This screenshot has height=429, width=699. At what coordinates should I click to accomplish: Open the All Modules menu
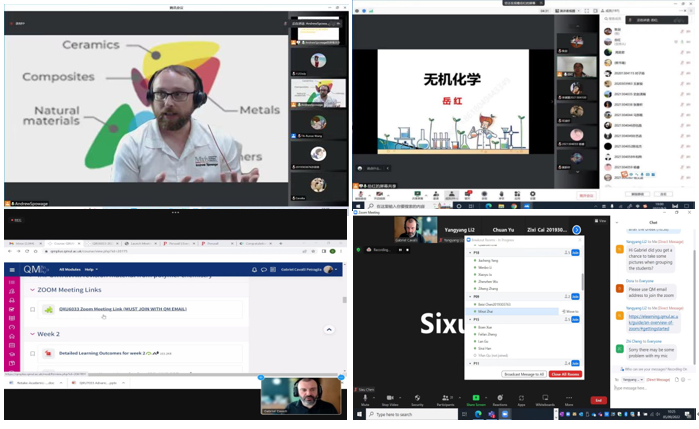pos(70,269)
